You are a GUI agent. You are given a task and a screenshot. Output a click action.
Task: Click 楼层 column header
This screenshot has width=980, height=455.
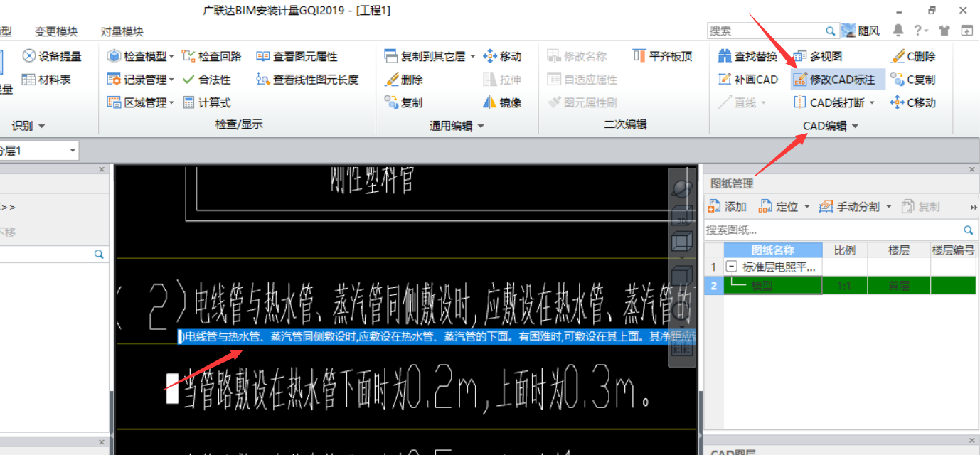(899, 250)
